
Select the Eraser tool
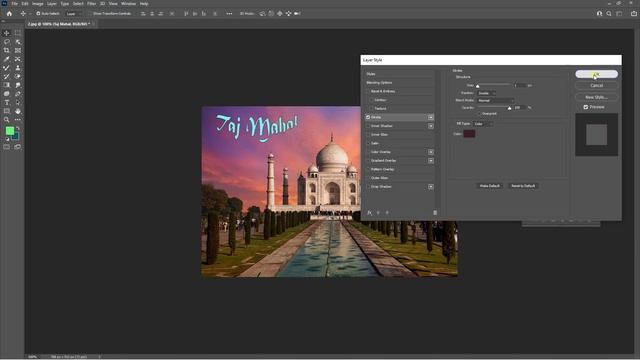[18, 76]
